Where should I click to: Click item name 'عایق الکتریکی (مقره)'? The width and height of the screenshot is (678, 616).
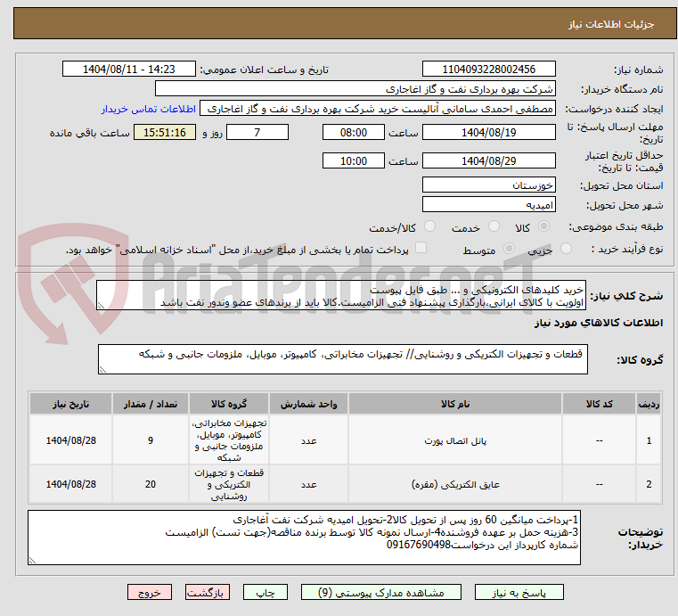pyautogui.click(x=455, y=484)
